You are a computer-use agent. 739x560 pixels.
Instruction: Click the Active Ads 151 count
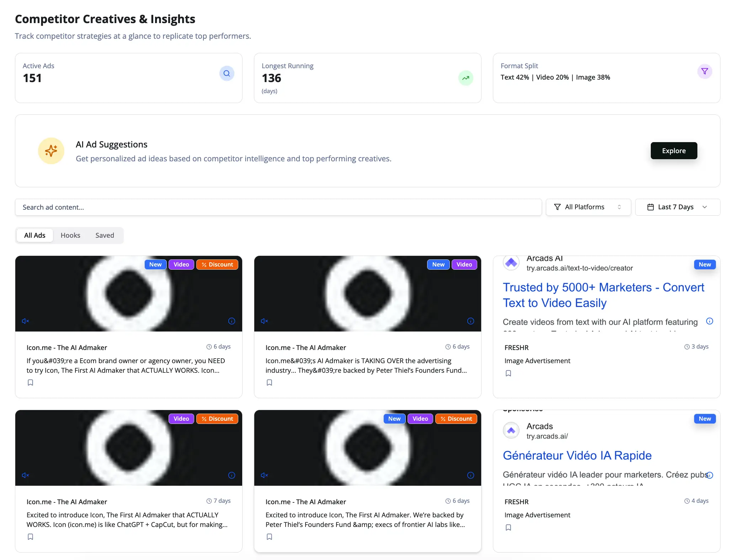[32, 78]
